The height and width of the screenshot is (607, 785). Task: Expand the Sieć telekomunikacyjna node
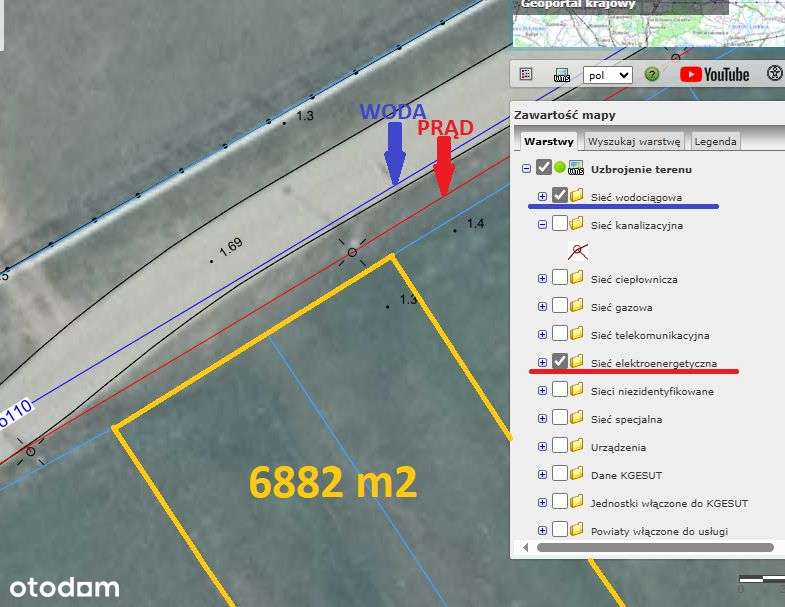click(x=542, y=335)
